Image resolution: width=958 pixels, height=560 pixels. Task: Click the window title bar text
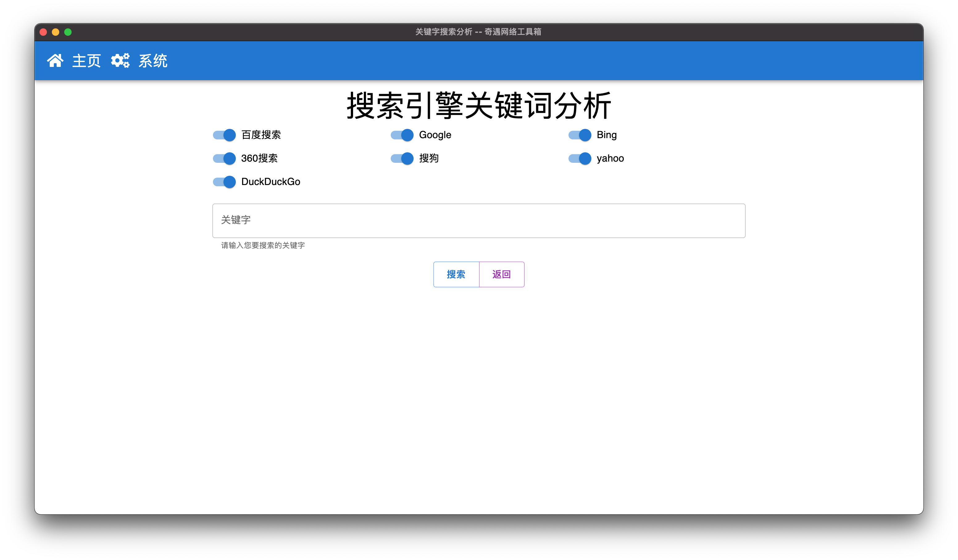(x=478, y=32)
